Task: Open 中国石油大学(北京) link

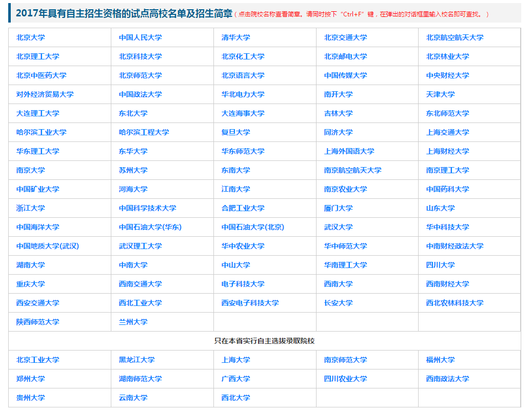Action: [253, 228]
